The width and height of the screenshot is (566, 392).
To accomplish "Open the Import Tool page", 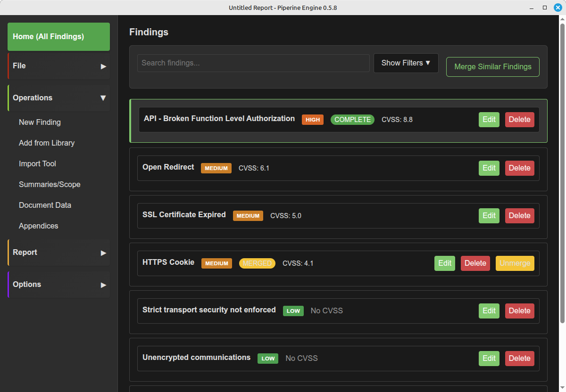I will point(37,164).
